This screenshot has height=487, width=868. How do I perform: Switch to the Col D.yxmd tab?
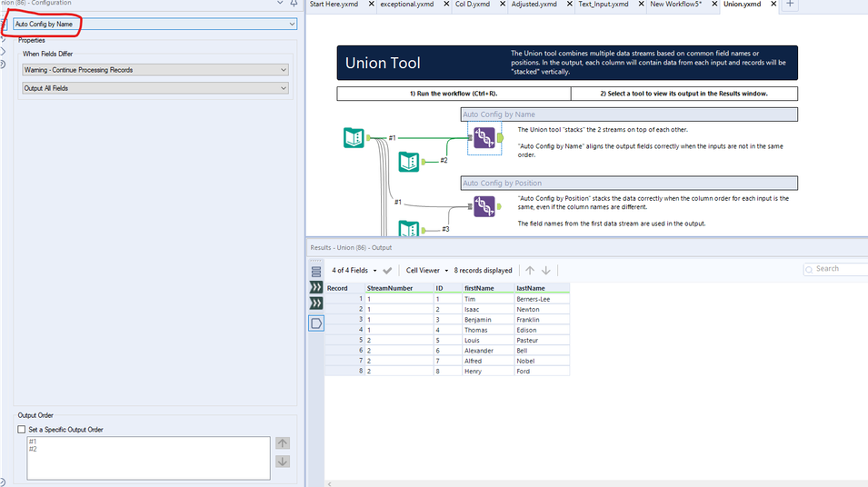473,4
